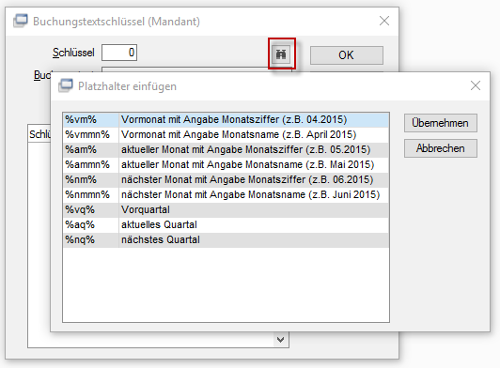The image size is (500, 368).
Task: Select the %nq% placeholder row
Action: point(226,240)
